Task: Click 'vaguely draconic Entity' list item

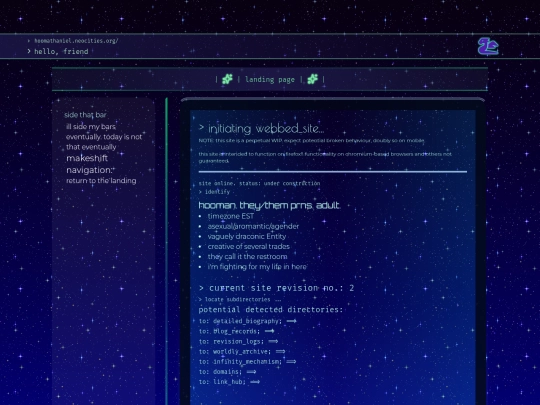Action: pyautogui.click(x=247, y=236)
